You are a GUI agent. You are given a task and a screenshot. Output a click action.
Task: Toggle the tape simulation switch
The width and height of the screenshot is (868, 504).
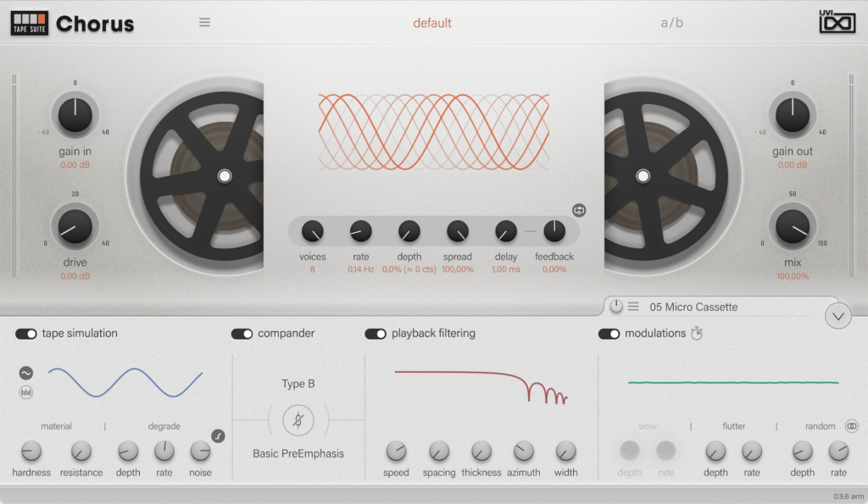pyautogui.click(x=26, y=334)
